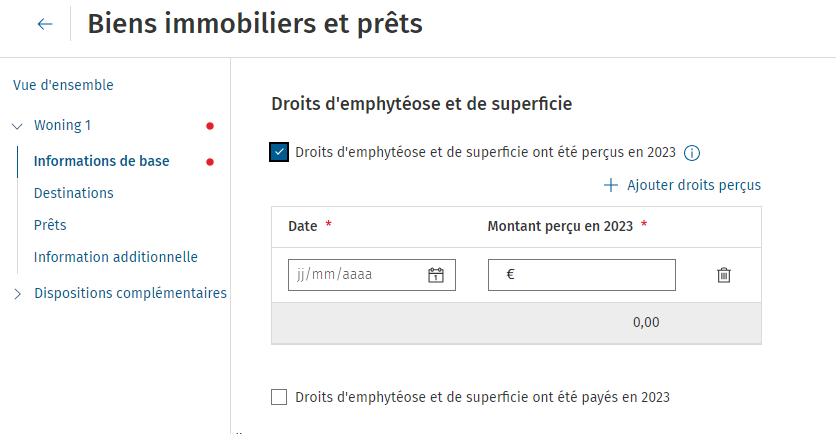Click red dot beside Woning 1

(210, 126)
